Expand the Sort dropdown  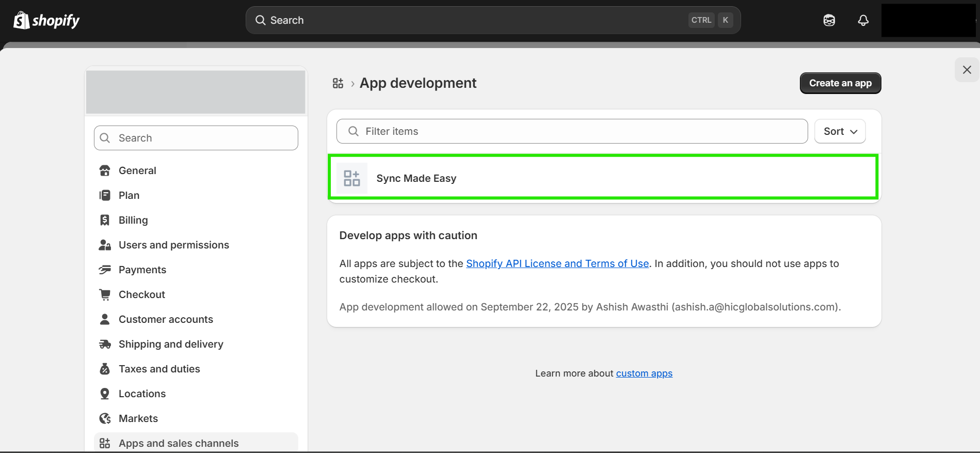pos(840,131)
